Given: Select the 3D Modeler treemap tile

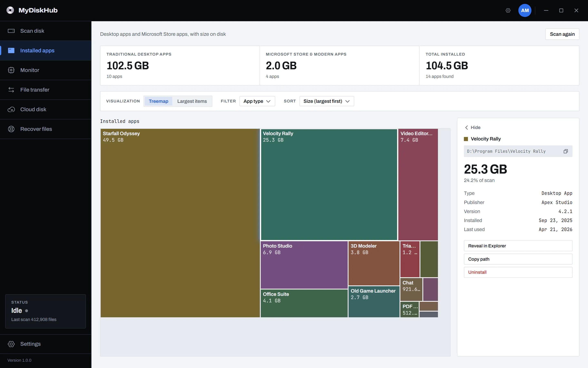Looking at the screenshot, I should coord(374,263).
